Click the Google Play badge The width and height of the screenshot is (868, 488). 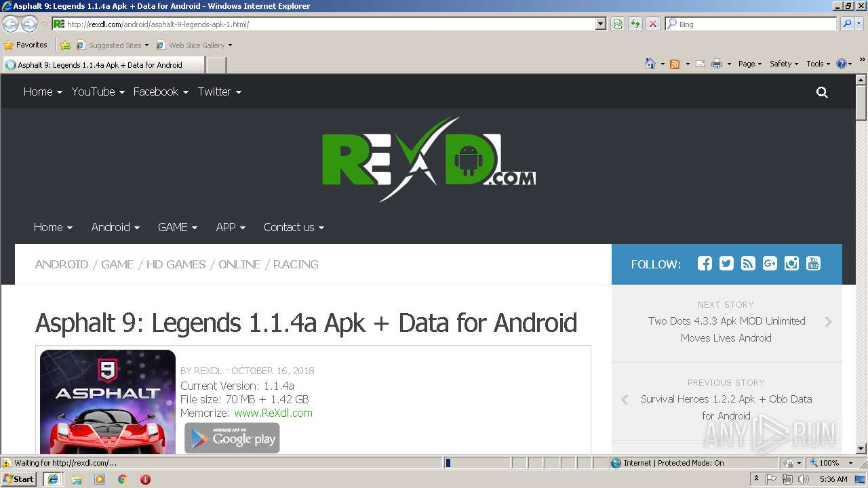click(x=232, y=438)
